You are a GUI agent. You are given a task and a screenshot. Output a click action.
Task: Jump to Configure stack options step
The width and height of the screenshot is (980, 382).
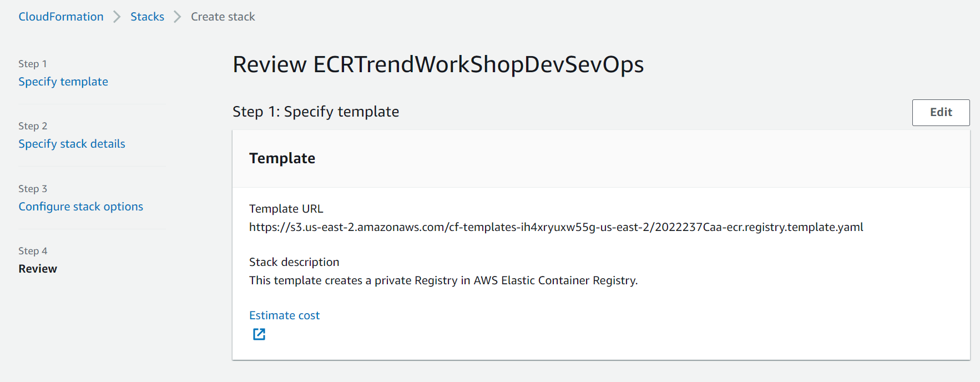(x=80, y=207)
